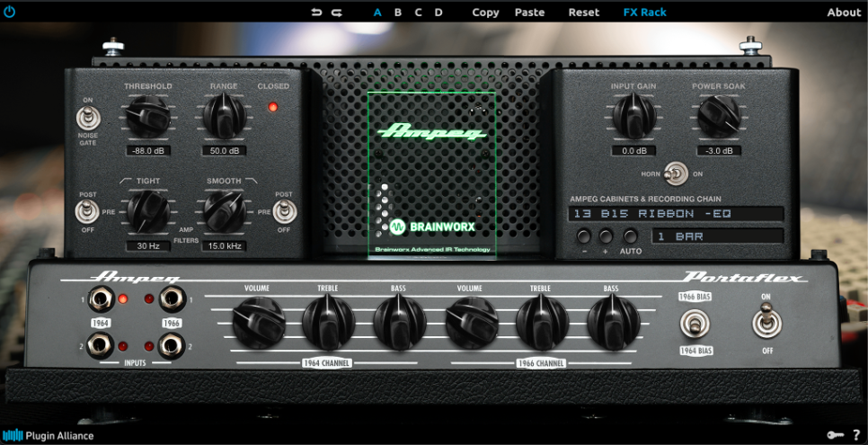
Task: Click the 50.0 dB range value field
Action: (224, 151)
